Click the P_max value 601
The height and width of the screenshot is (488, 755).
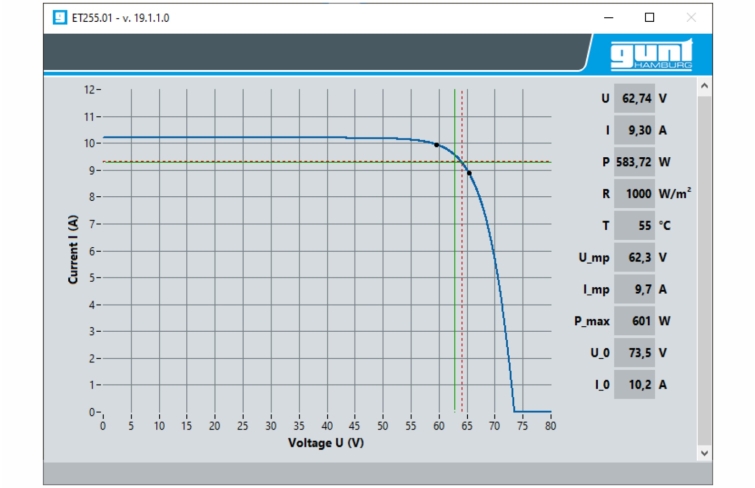[634, 321]
